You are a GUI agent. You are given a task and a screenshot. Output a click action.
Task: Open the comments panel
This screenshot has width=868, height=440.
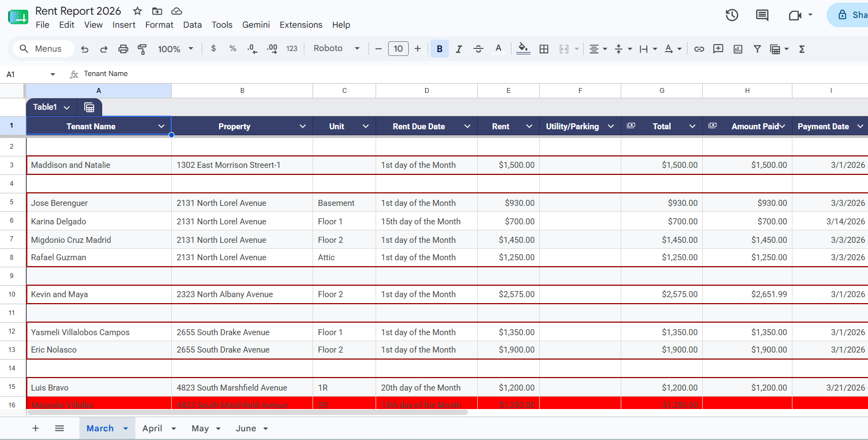coord(762,15)
